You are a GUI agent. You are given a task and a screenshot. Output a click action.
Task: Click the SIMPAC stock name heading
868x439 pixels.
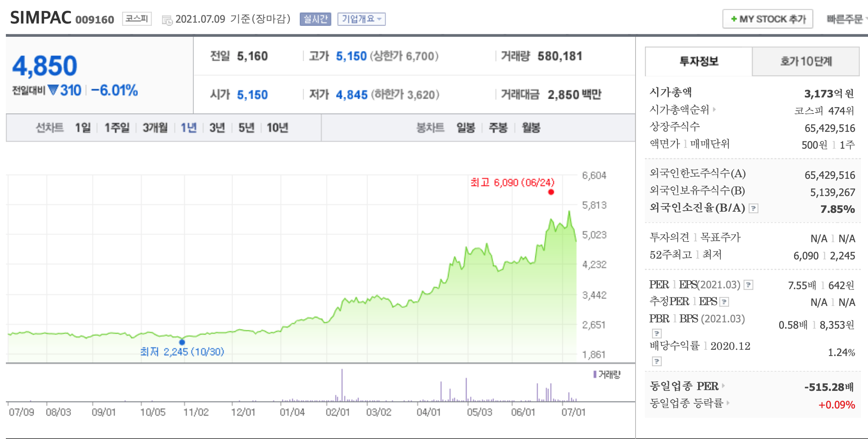tap(41, 18)
